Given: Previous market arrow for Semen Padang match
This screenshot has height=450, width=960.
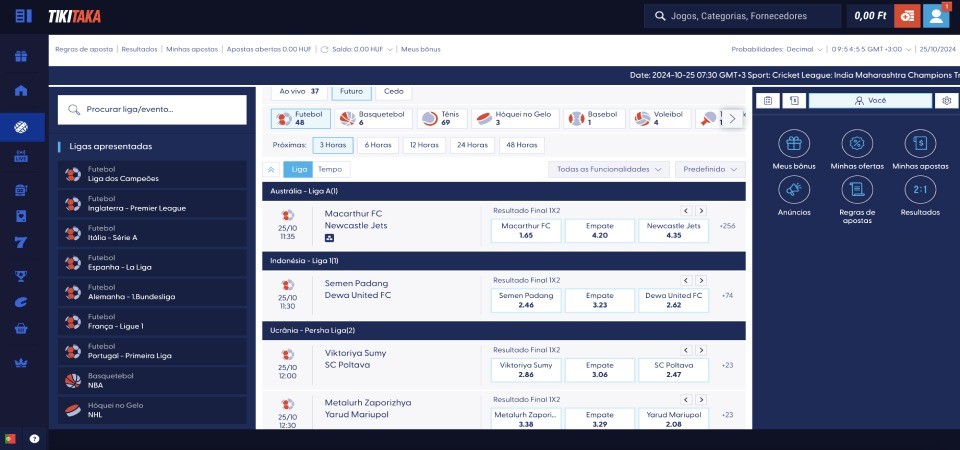Looking at the screenshot, I should [x=686, y=280].
